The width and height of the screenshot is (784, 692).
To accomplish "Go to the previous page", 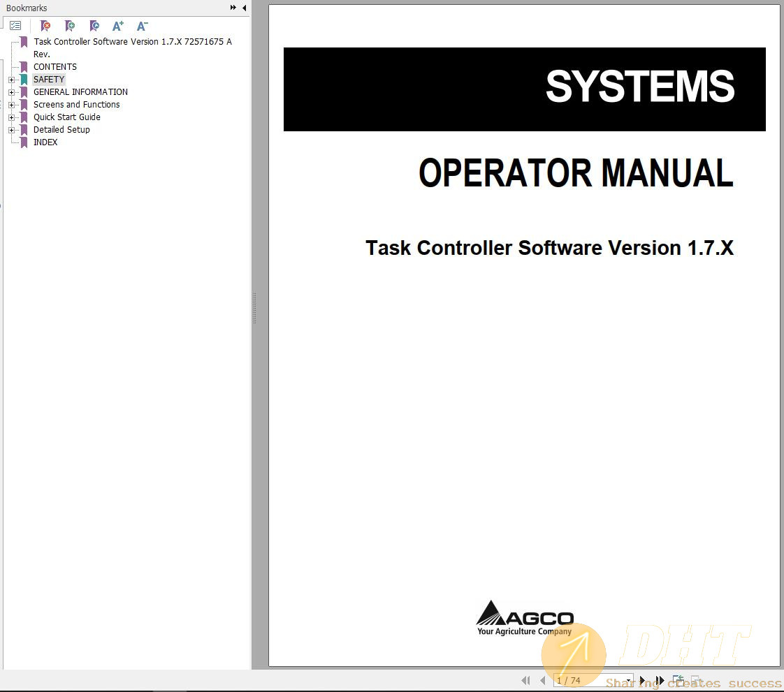I will pos(543,680).
